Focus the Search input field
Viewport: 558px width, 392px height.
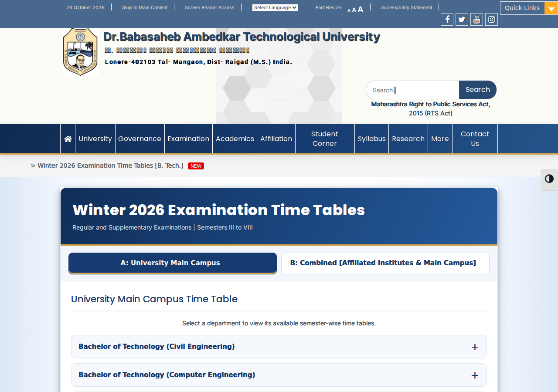tap(412, 90)
